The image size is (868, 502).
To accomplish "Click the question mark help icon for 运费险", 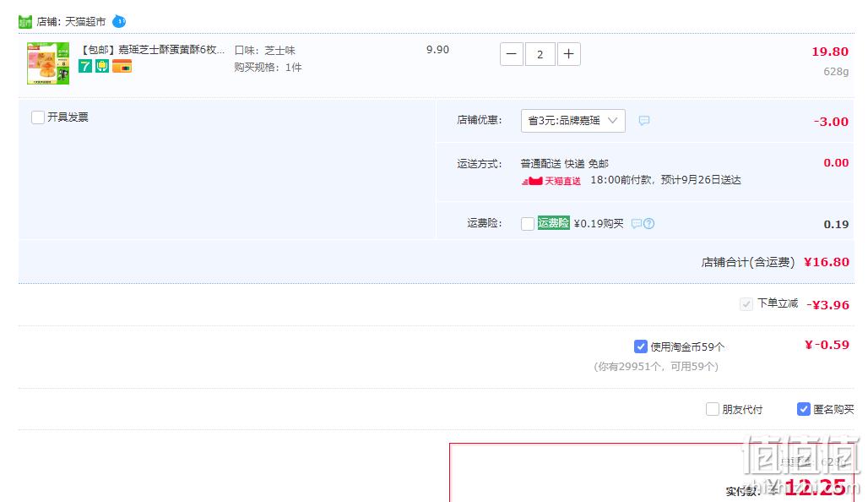I will (x=648, y=223).
